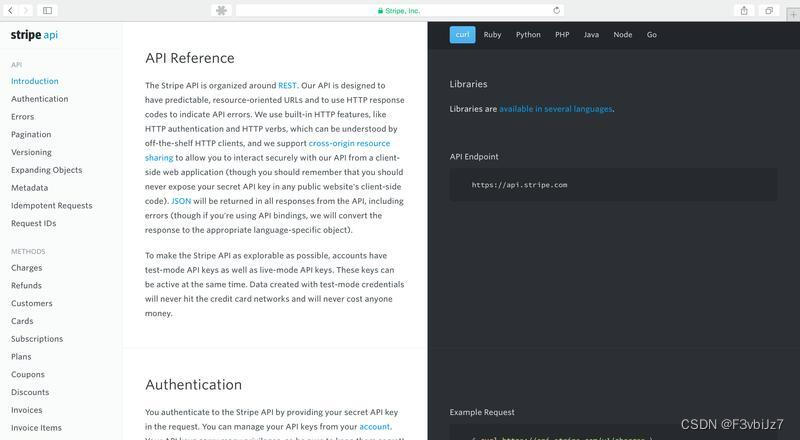Open Coupons under Methods
This screenshot has width=800, height=440.
point(28,375)
